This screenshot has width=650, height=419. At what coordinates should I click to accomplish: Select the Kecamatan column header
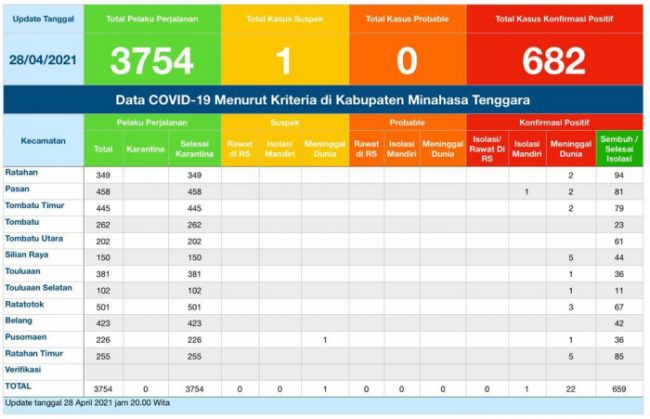click(43, 141)
